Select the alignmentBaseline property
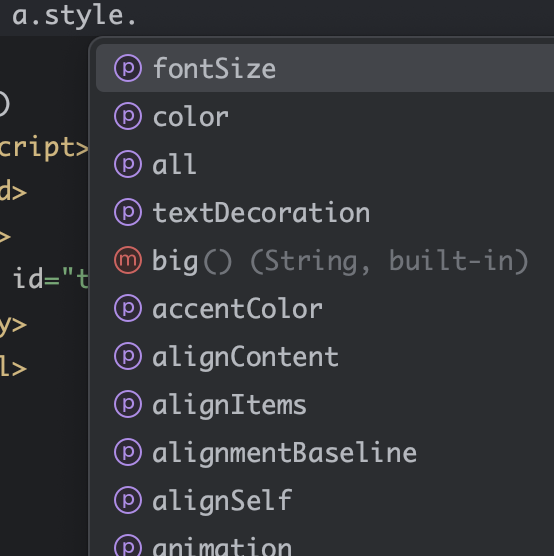This screenshot has width=554, height=556. (x=325, y=452)
